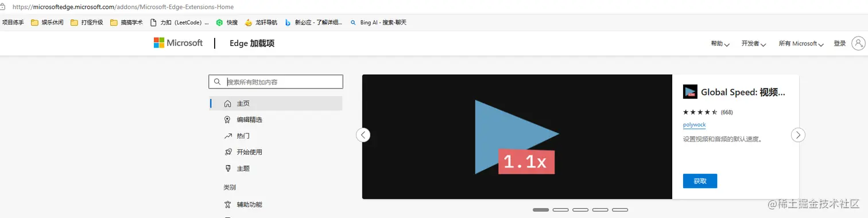Open the 搞搞学术 bookmarks folder
This screenshot has height=218, width=868.
[126, 22]
